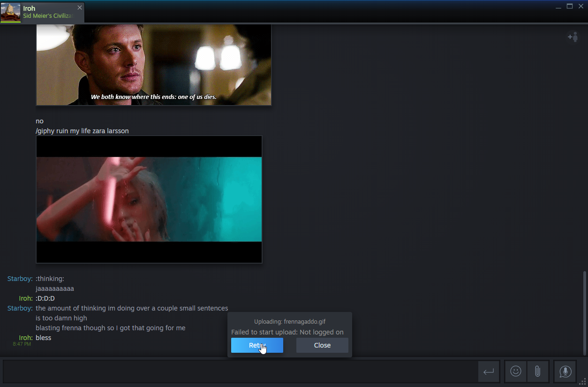588x387 pixels.
Task: Close the failed upload dialog
Action: pyautogui.click(x=322, y=345)
